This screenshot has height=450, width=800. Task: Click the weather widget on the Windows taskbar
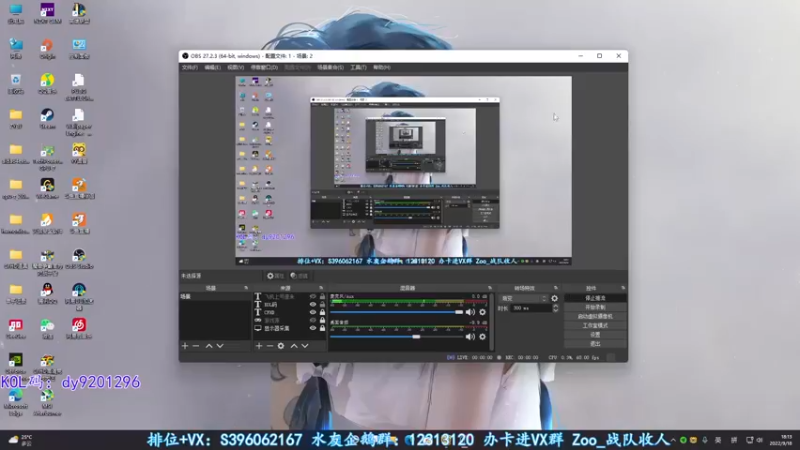(x=20, y=440)
